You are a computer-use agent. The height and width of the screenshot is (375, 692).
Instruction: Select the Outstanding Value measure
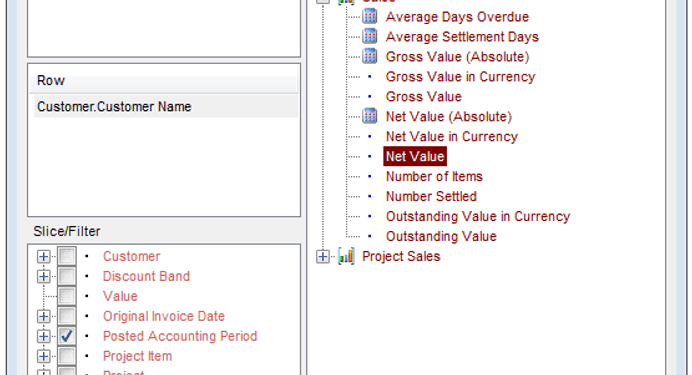pos(441,236)
